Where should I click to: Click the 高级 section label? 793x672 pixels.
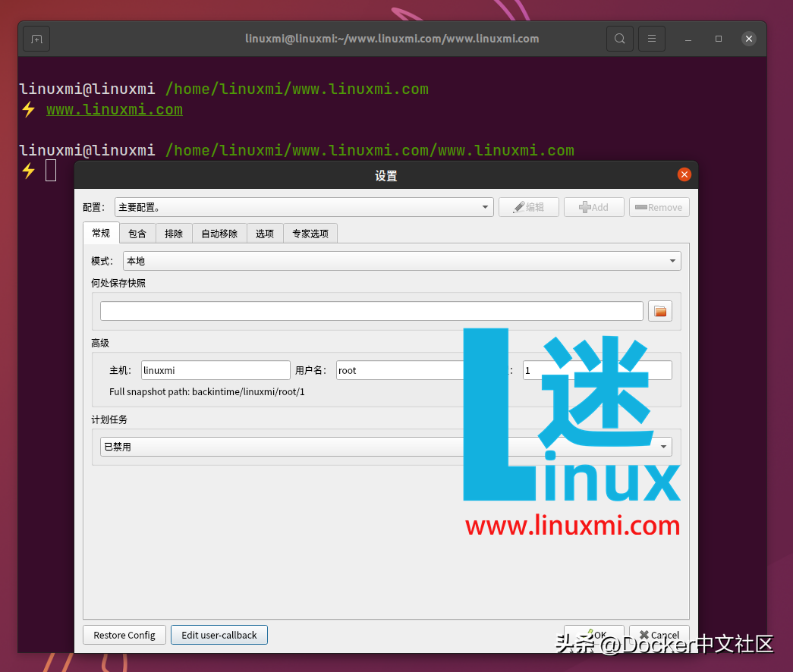point(100,344)
